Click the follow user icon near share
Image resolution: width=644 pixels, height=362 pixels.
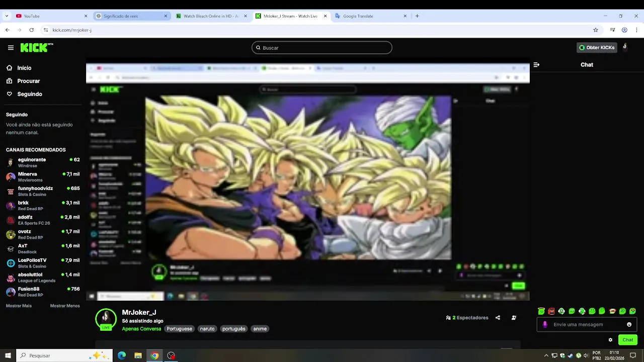pos(514,318)
